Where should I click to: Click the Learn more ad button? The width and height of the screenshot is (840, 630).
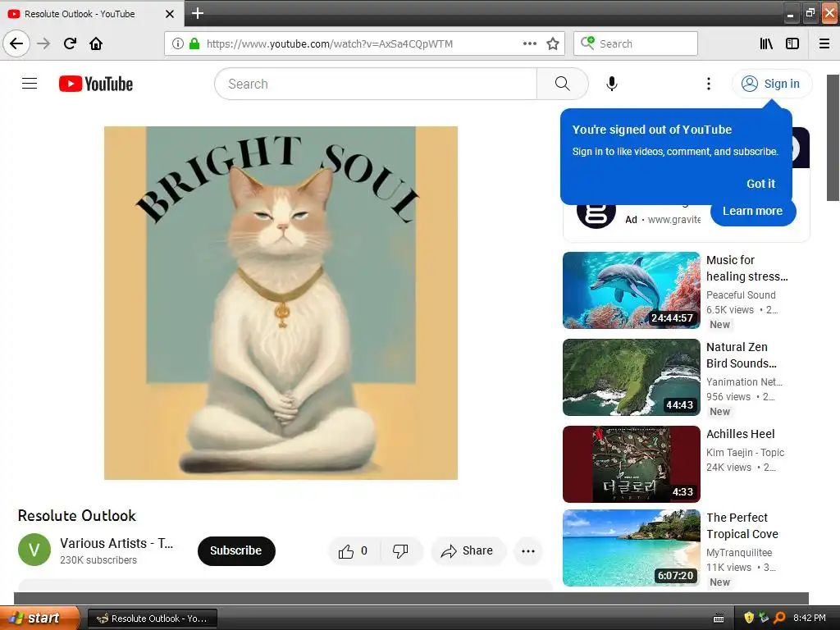[753, 211]
